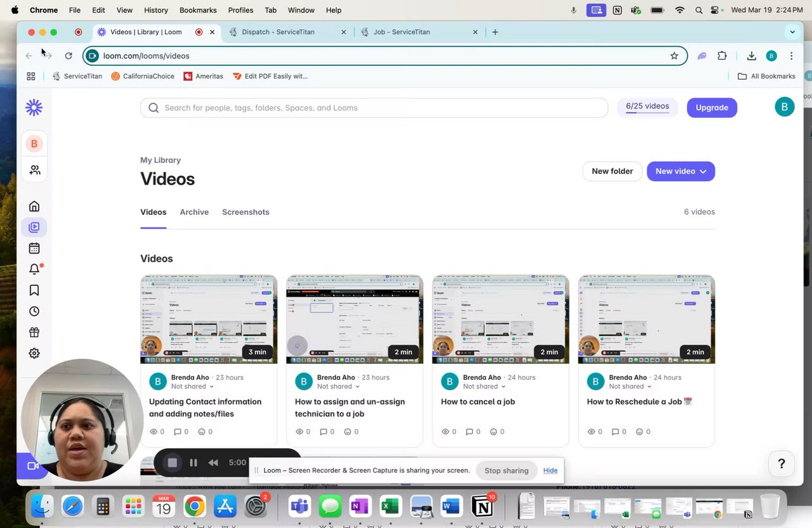Open the Library videos icon in sidebar

coord(34,227)
